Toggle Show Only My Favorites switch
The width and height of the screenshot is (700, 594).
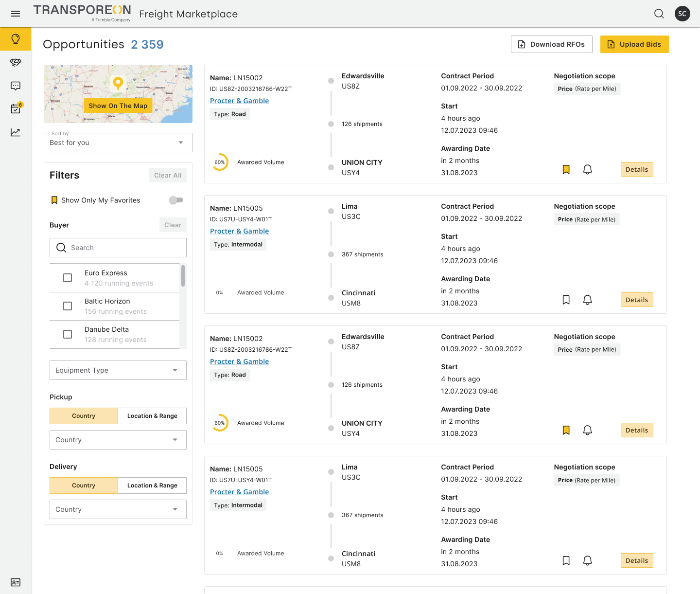pyautogui.click(x=176, y=200)
